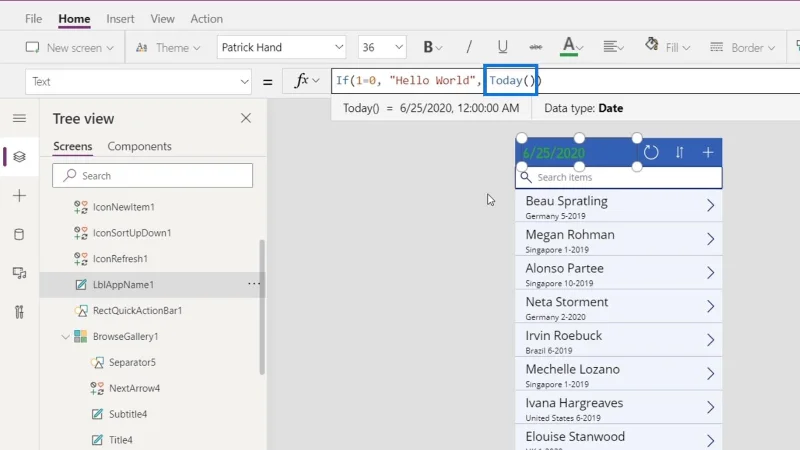800x450 pixels.
Task: Click the add item plus icon in app
Action: pos(708,152)
